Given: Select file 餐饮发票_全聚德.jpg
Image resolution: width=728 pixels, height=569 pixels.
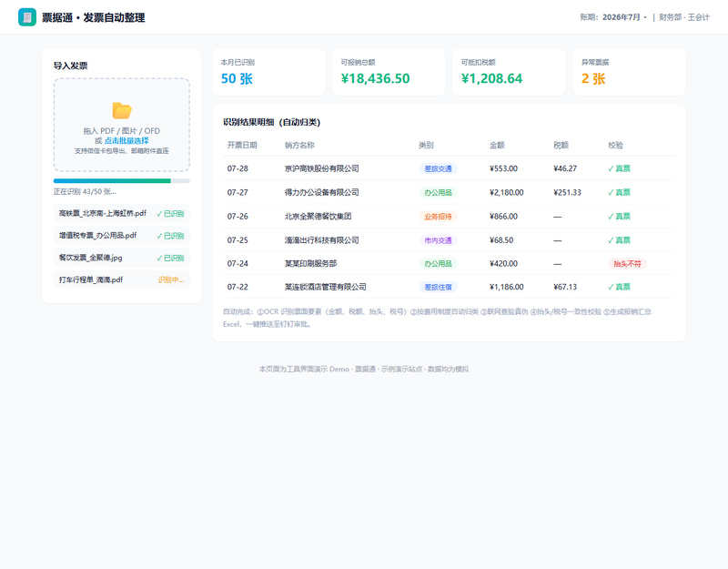Looking at the screenshot, I should [x=122, y=258].
